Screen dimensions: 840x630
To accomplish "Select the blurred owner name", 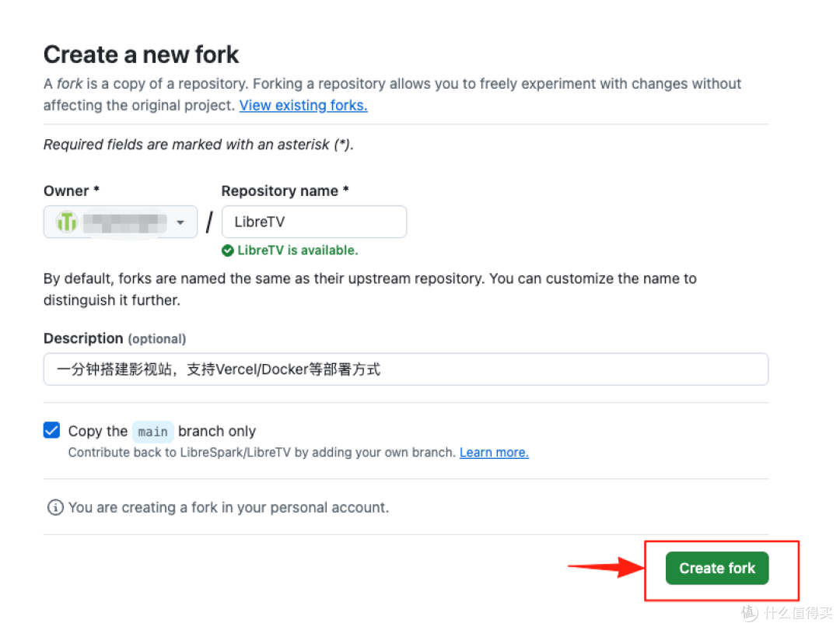I will click(x=124, y=222).
